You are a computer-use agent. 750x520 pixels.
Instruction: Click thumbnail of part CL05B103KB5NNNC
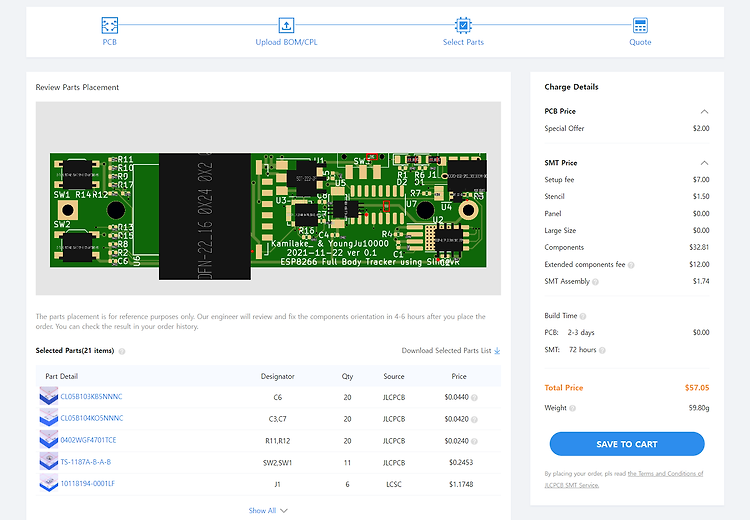48,397
